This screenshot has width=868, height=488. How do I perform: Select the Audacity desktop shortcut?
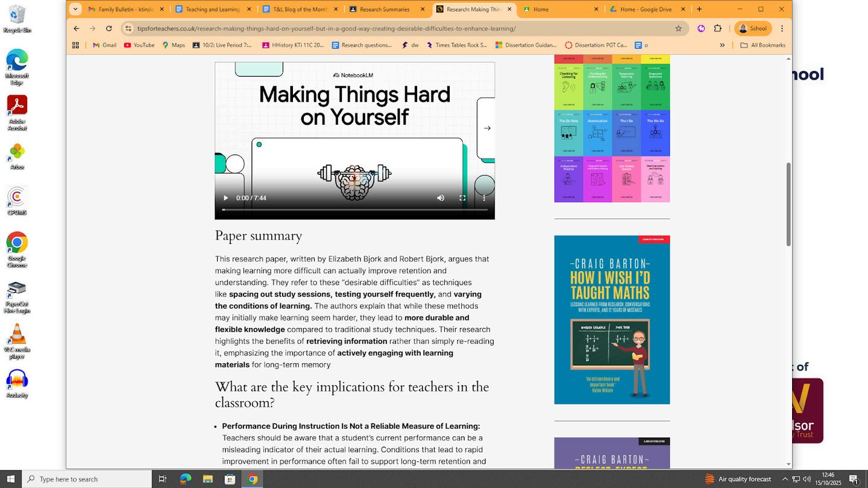tap(17, 384)
